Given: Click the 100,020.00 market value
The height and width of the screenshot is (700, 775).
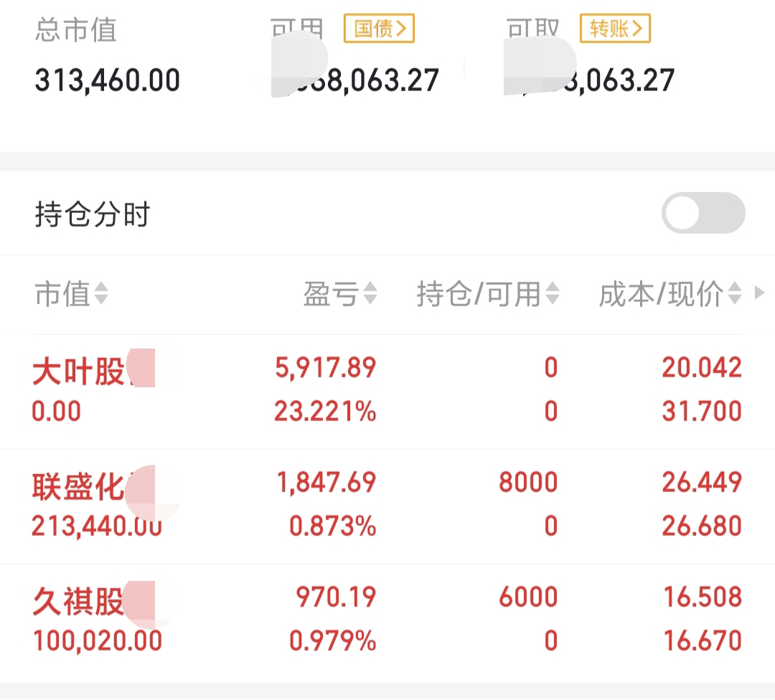Looking at the screenshot, I should (x=98, y=640).
